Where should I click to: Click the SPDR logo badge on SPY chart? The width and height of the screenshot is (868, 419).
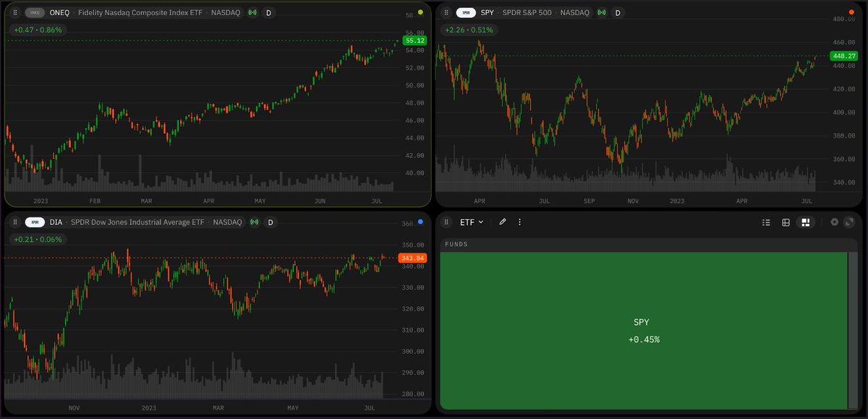467,12
